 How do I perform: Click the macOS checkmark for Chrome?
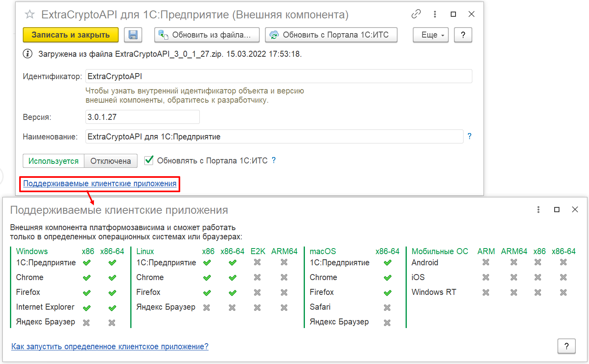(388, 277)
